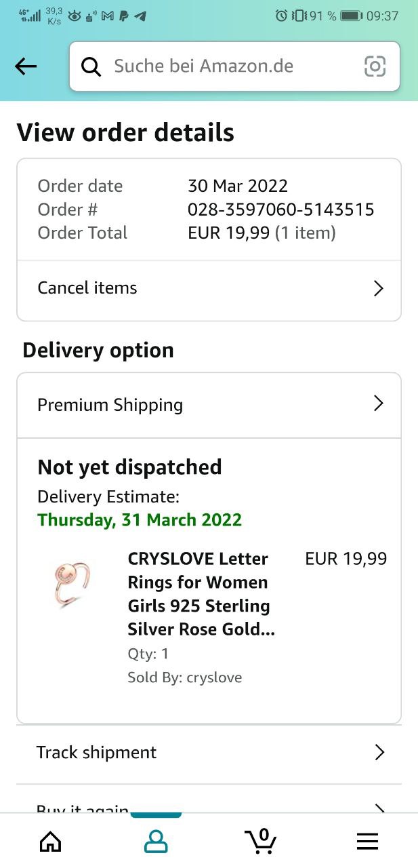Focus the Suche bei Amazon.de field

pyautogui.click(x=234, y=66)
